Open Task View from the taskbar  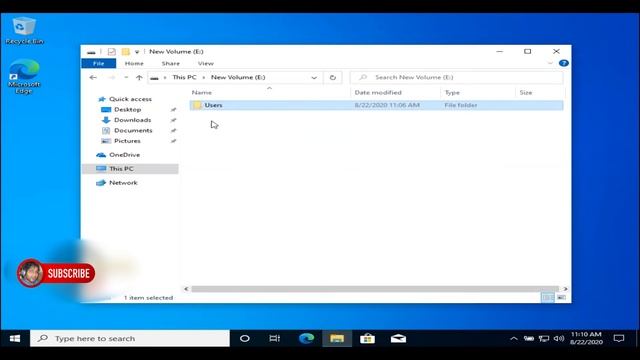(x=275, y=339)
